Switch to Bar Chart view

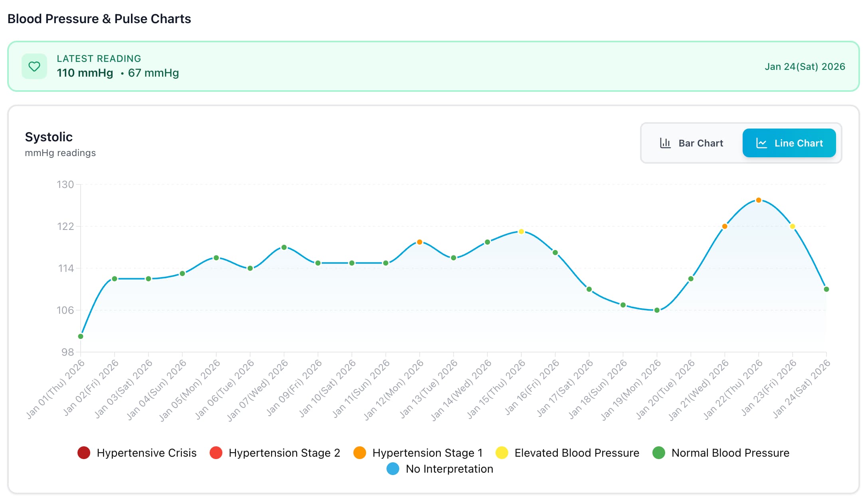(691, 143)
